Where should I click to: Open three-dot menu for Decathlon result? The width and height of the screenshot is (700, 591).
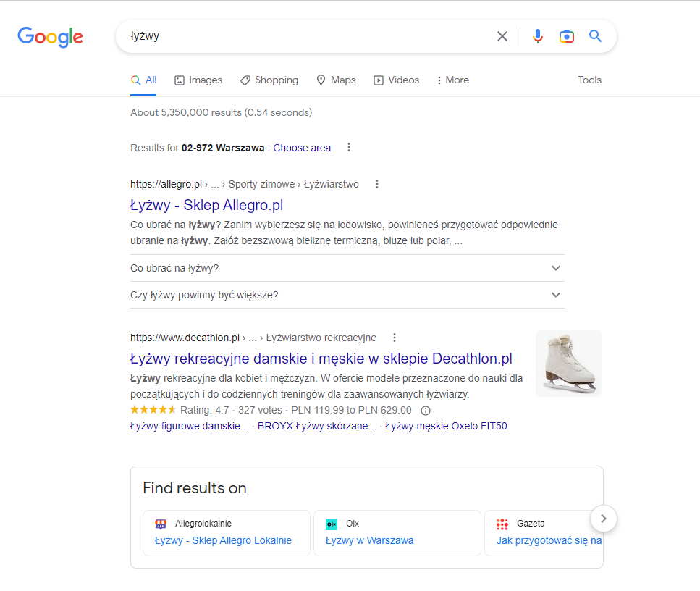coord(395,338)
